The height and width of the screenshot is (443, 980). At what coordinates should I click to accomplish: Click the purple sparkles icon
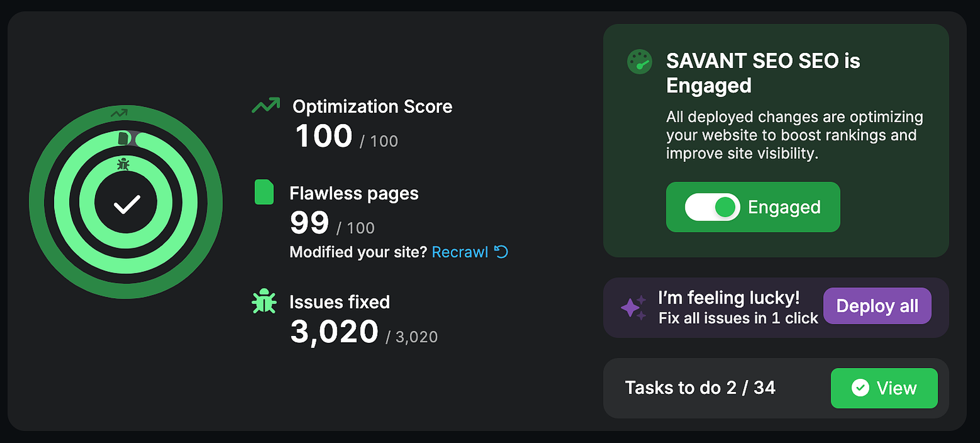[634, 306]
